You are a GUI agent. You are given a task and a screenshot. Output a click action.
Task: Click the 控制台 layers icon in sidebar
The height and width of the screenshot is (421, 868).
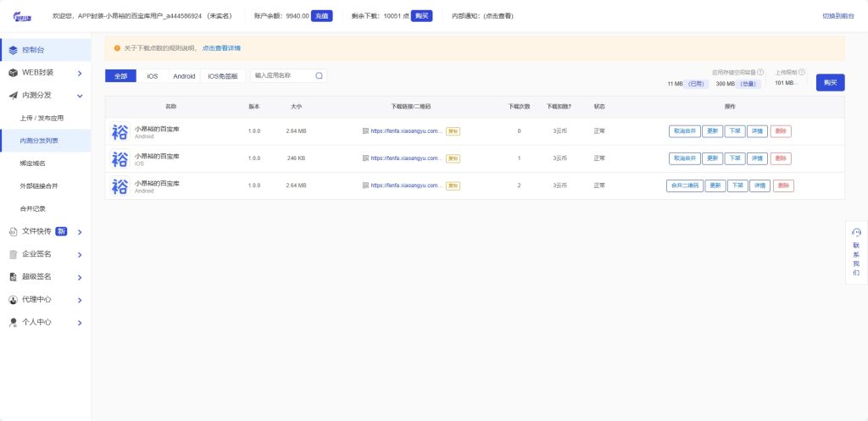(14, 50)
